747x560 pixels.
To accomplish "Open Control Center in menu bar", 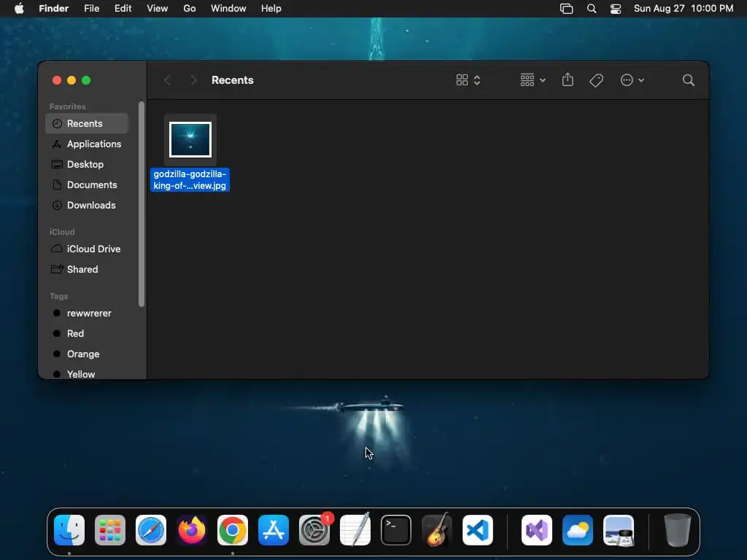I will pyautogui.click(x=616, y=9).
